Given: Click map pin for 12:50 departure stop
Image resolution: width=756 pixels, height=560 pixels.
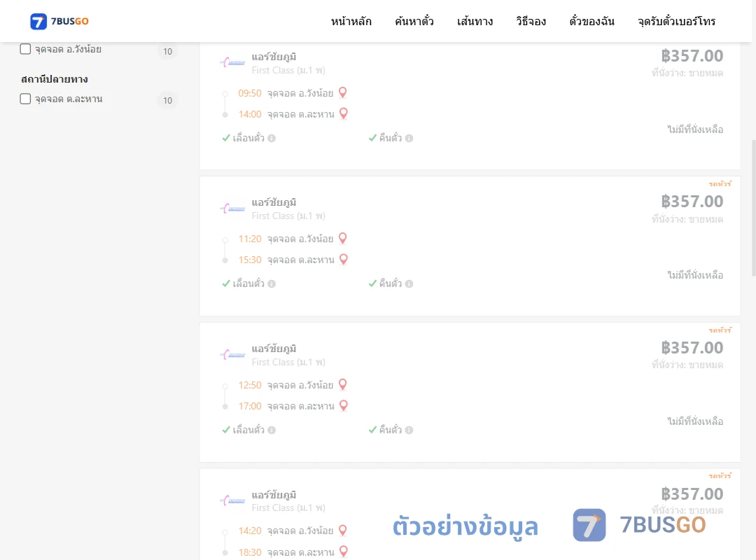Looking at the screenshot, I should click(x=343, y=384).
